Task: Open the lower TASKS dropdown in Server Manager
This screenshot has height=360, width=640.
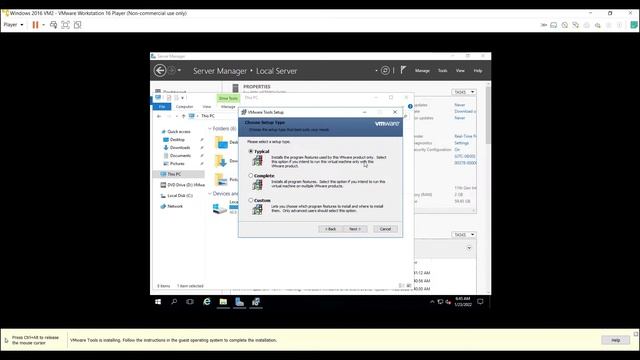Action: [x=464, y=235]
